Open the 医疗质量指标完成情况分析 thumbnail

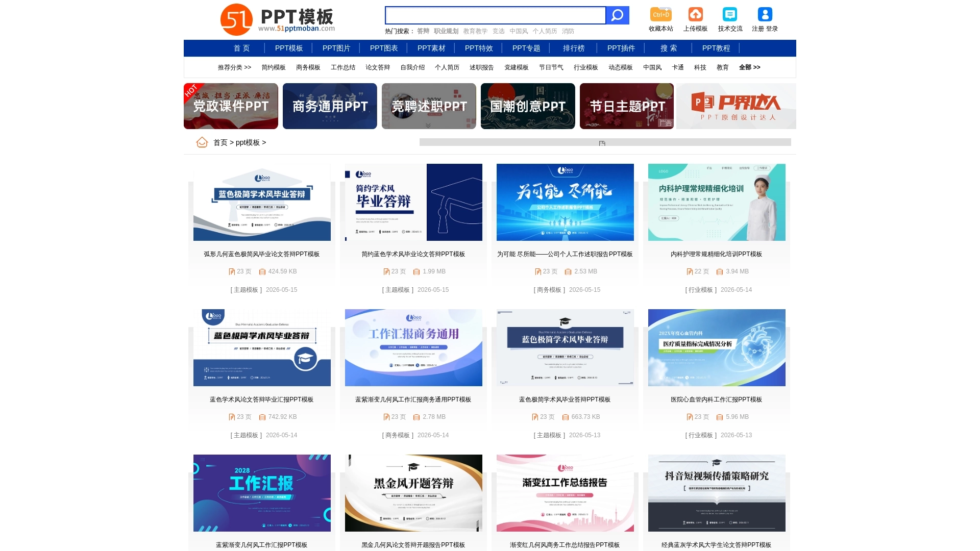coord(717,347)
